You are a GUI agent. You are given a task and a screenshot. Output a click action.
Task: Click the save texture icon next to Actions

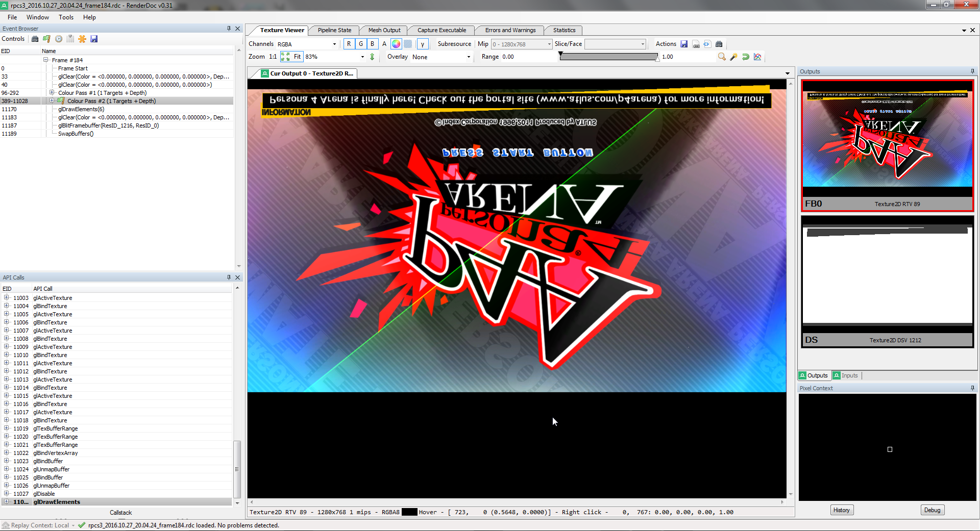tap(684, 44)
